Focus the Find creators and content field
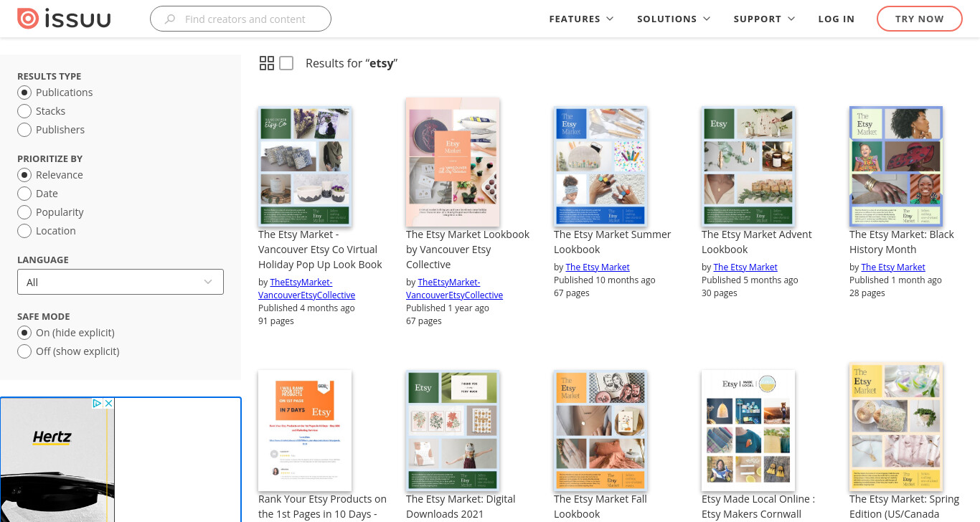Screen dimensions: 980x522 (240, 19)
